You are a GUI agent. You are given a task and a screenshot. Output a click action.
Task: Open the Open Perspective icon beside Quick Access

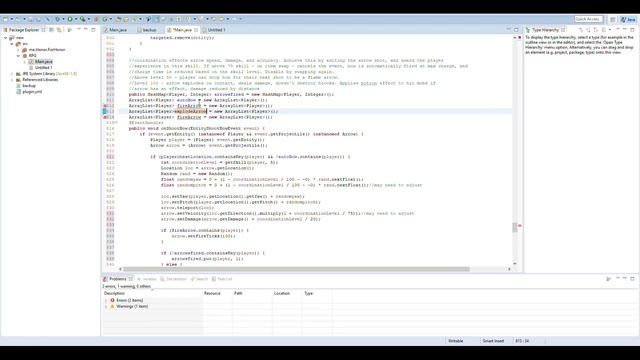tap(613, 19)
